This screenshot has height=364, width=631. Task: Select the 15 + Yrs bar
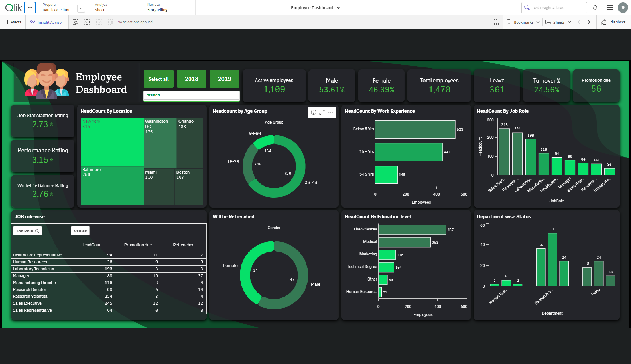(x=409, y=152)
